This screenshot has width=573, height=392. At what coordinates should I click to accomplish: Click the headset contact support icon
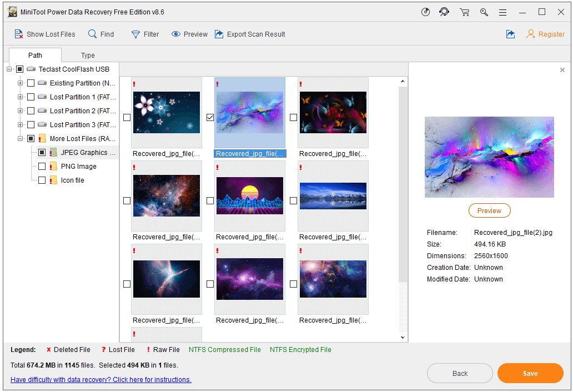[x=445, y=12]
